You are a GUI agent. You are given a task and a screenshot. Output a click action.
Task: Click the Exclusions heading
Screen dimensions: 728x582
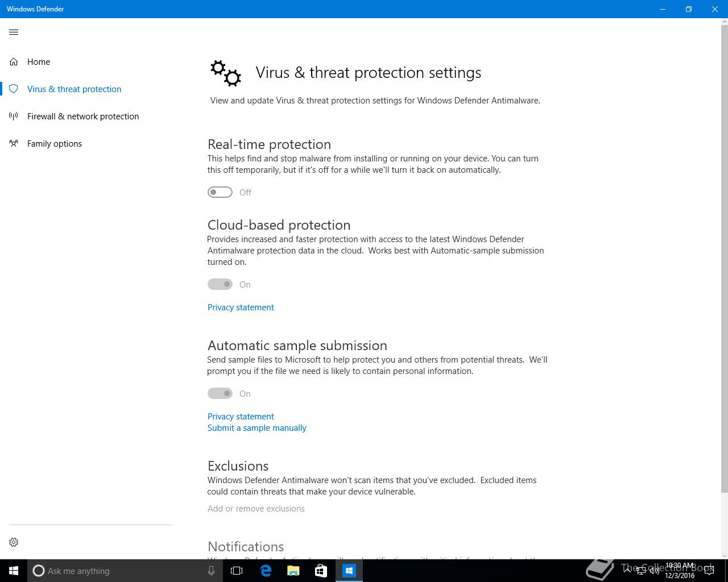tap(238, 466)
